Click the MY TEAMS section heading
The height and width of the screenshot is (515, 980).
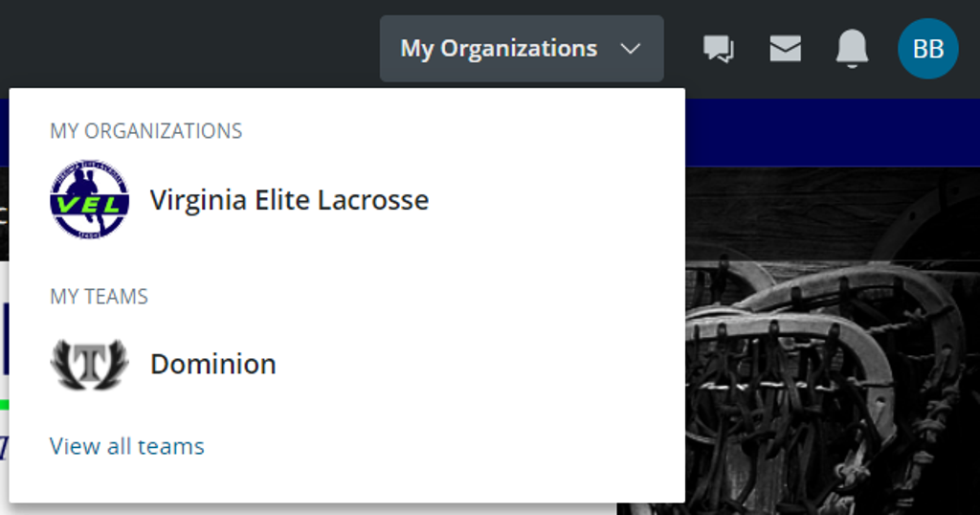pyautogui.click(x=99, y=297)
